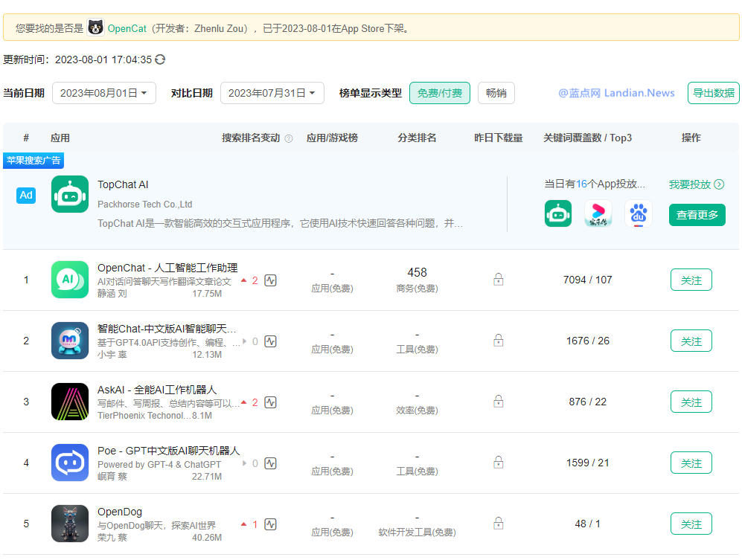Click 关注 button for OpenChat
Image resolution: width=742 pixels, height=560 pixels.
pos(691,280)
